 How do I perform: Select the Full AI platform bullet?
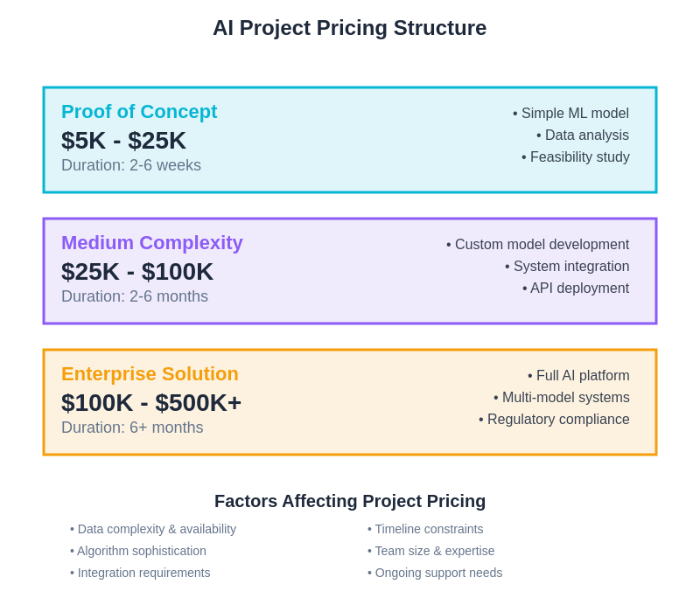pos(578,376)
